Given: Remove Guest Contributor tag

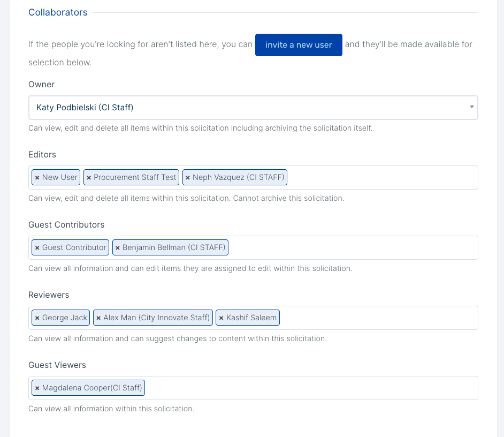Looking at the screenshot, I should pyautogui.click(x=37, y=248).
